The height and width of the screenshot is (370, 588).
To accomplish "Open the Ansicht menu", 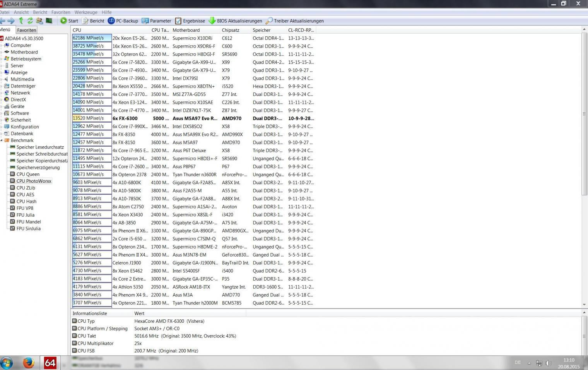I will 21,12.
